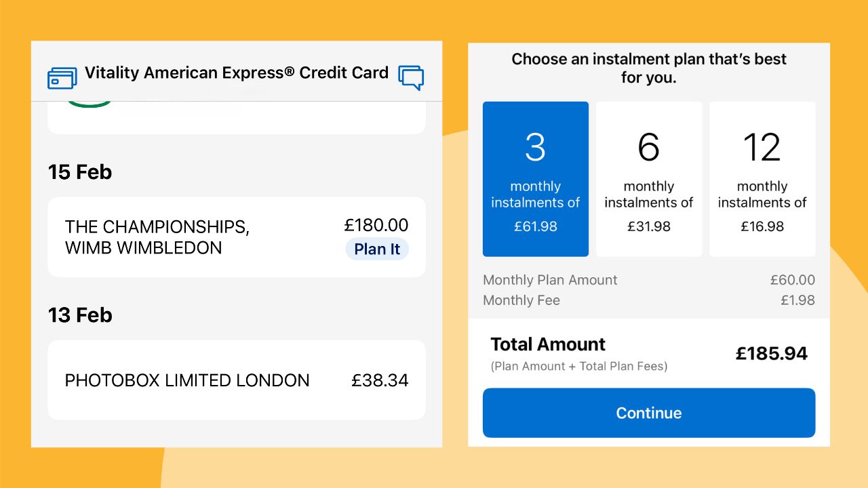Click the £185.94 total value
Viewport: 868px width, 488px height.
[772, 353]
